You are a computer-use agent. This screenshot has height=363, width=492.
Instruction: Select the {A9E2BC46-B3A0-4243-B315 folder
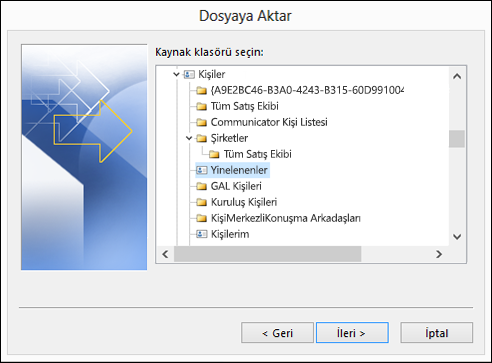click(x=307, y=90)
